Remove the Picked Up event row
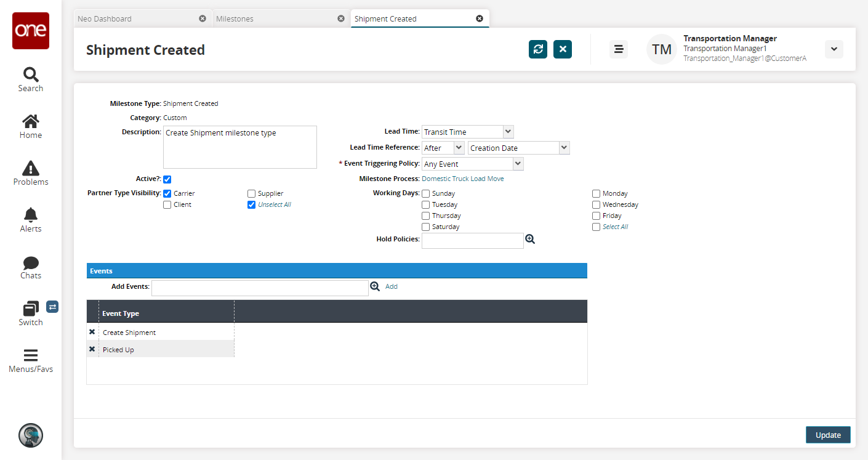Image resolution: width=868 pixels, height=460 pixels. (92, 349)
